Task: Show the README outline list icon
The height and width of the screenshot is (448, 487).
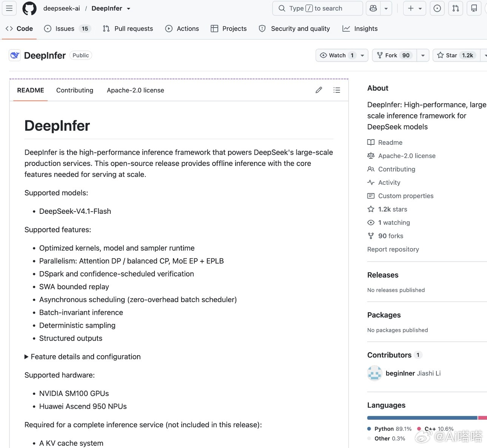Action: click(337, 90)
